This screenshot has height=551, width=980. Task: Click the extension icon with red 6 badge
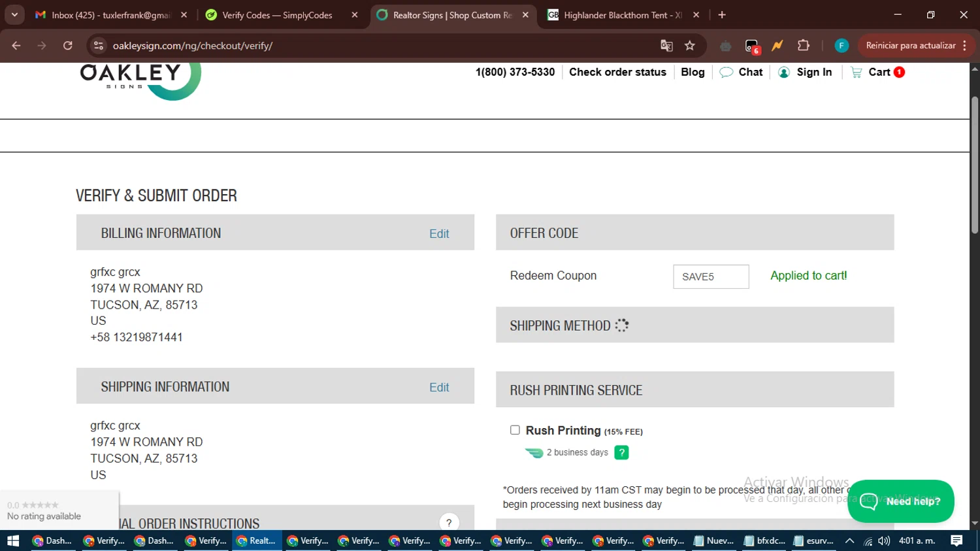(x=752, y=46)
